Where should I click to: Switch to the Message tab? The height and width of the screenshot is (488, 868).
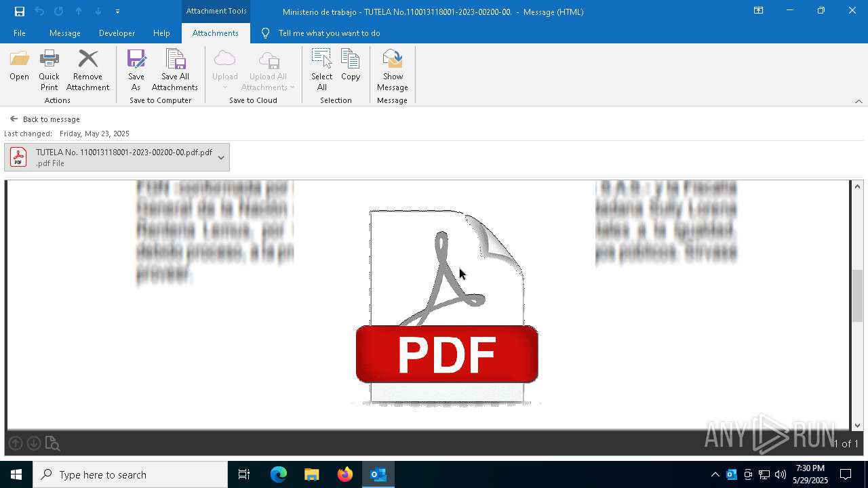coord(65,33)
